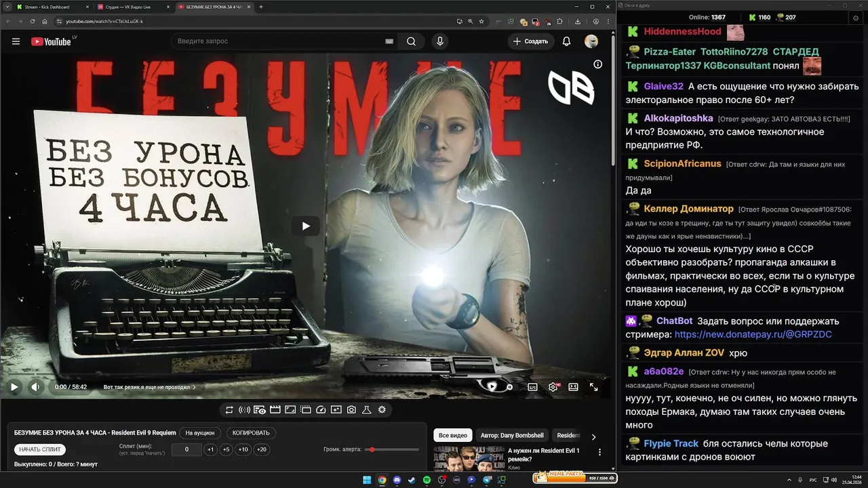This screenshot has height=488, width=868.
Task: Switch to theater mode view
Action: point(573,387)
